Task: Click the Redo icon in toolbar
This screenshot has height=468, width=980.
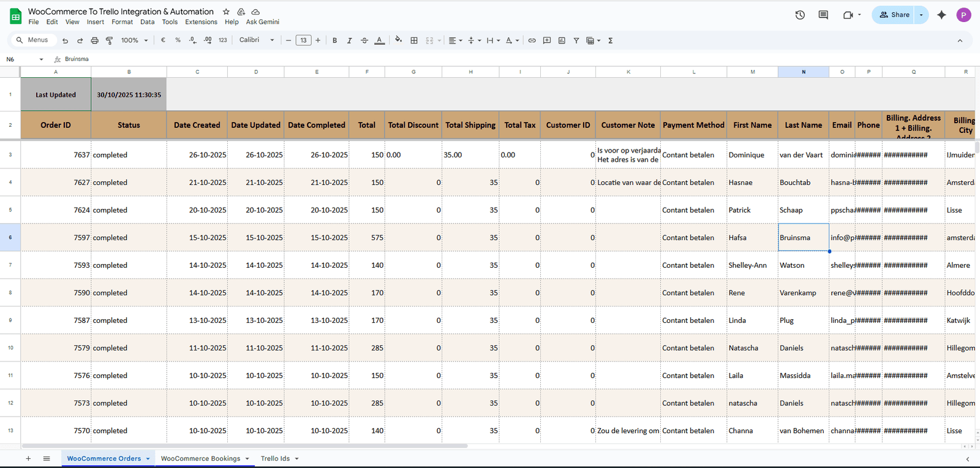Action: (80, 40)
